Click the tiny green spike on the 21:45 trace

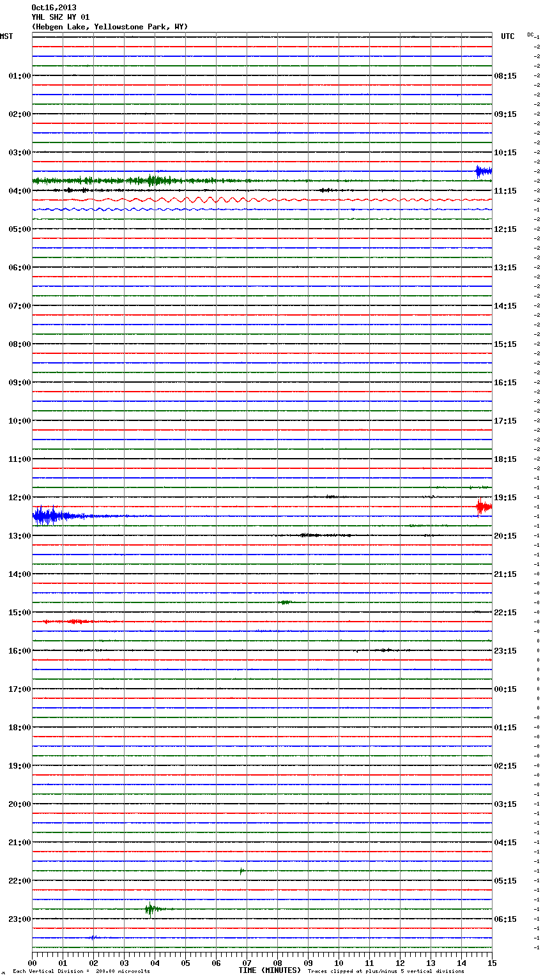tap(241, 871)
